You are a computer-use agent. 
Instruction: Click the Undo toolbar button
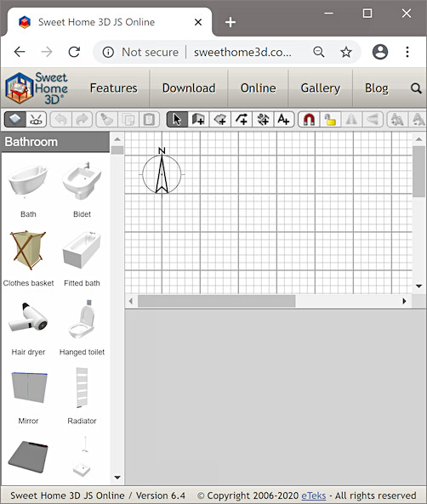pos(61,120)
